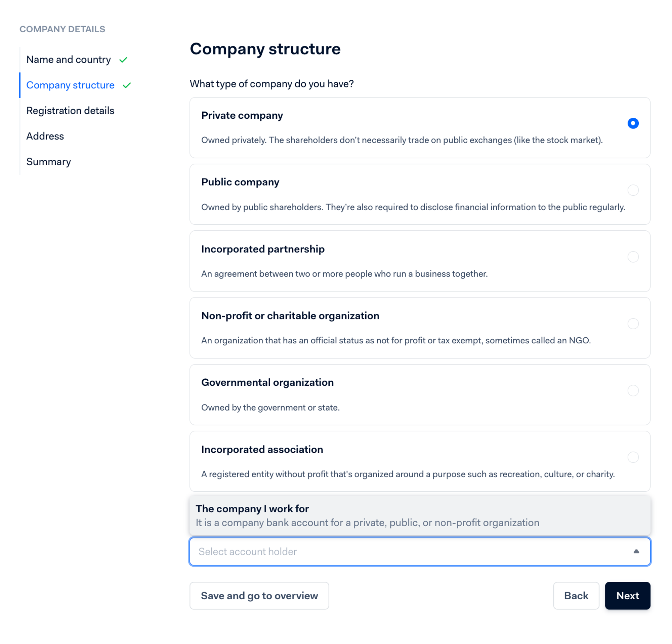Go to Name and country step
The width and height of the screenshot is (672, 644).
[69, 60]
